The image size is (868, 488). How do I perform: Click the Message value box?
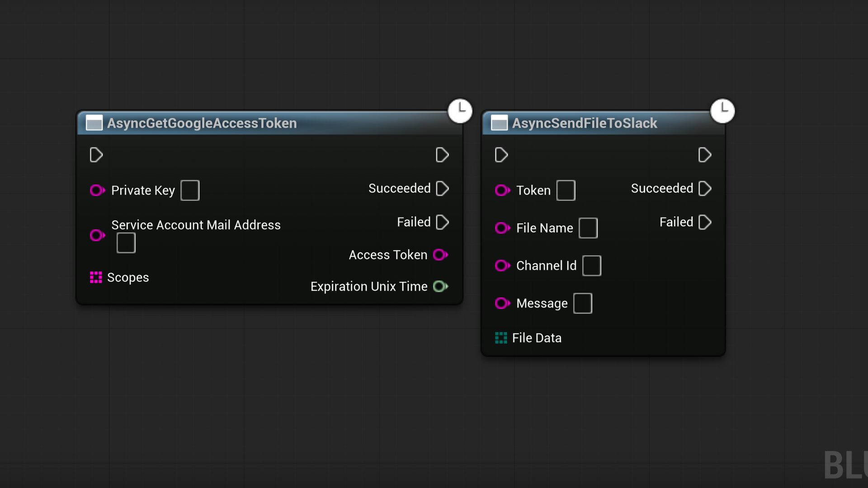coord(583,303)
